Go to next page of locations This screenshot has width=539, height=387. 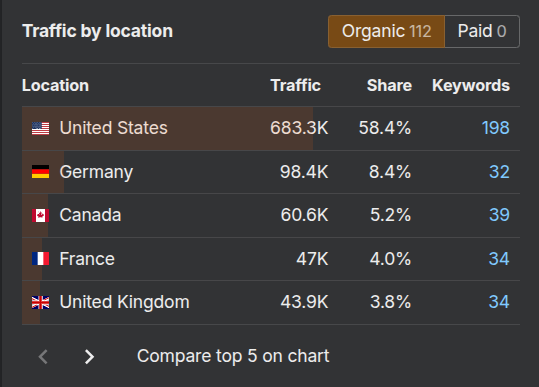[89, 356]
